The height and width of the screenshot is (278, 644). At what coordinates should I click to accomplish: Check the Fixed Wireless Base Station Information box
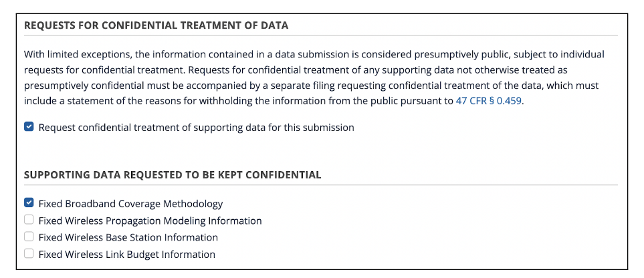tap(29, 237)
